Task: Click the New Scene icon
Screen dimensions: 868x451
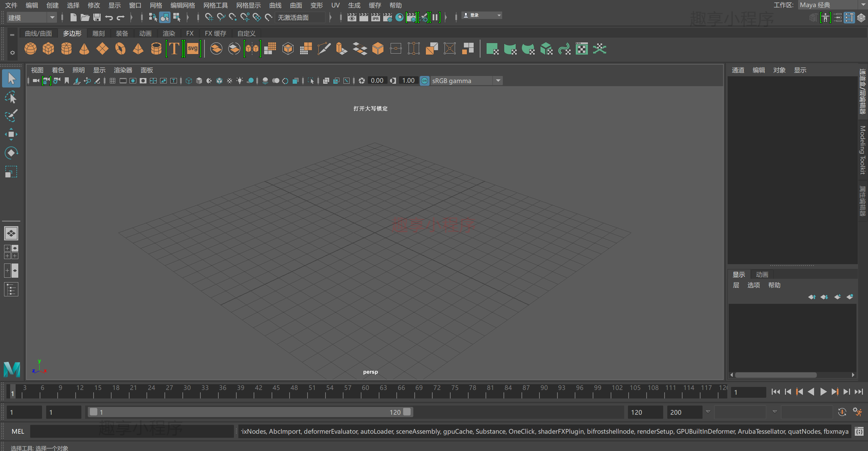Action: tap(73, 17)
